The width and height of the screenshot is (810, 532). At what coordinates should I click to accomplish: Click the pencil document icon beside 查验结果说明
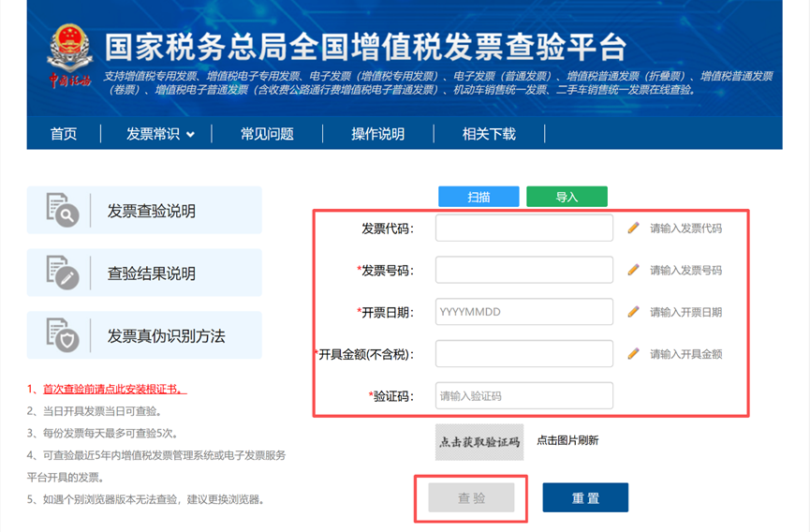tap(63, 273)
